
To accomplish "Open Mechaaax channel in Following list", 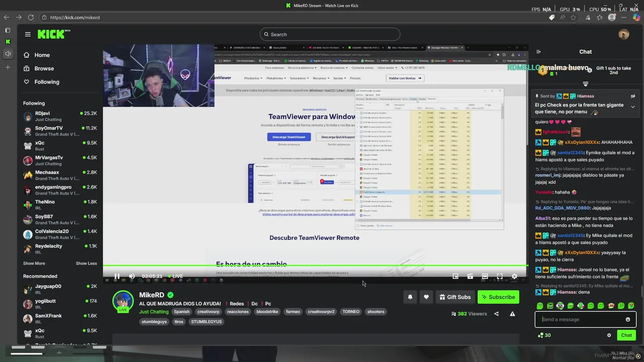I will tap(60, 175).
